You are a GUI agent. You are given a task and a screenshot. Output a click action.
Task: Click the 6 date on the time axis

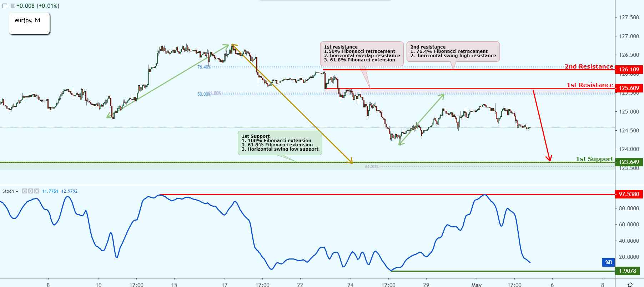pos(552,285)
